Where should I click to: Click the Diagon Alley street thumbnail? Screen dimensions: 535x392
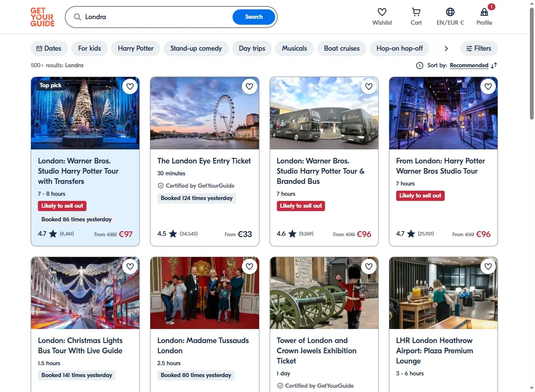443,113
